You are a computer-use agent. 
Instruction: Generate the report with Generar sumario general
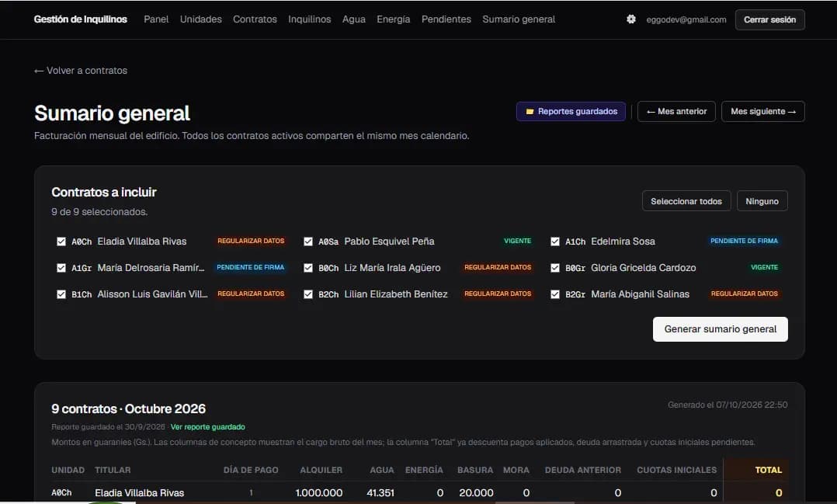(x=720, y=329)
